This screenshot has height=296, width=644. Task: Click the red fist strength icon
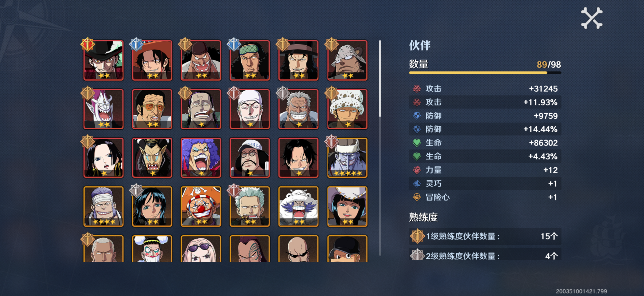417,170
